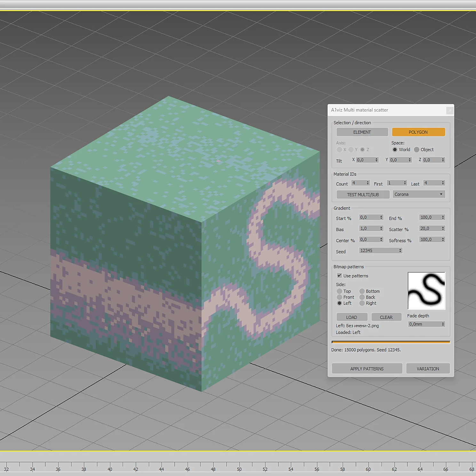Screen dimensions: 476x476
Task: Click the orange progress bar
Action: (391, 342)
